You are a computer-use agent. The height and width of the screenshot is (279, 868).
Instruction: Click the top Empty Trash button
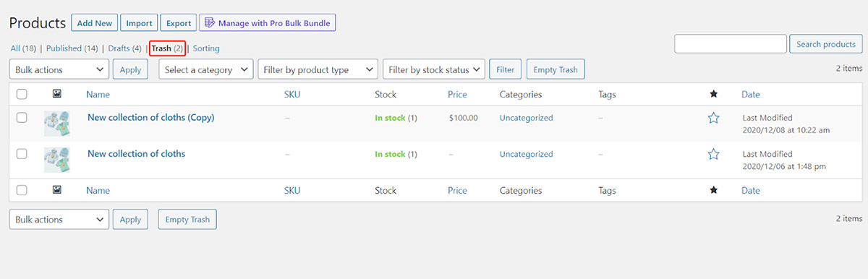(x=556, y=69)
